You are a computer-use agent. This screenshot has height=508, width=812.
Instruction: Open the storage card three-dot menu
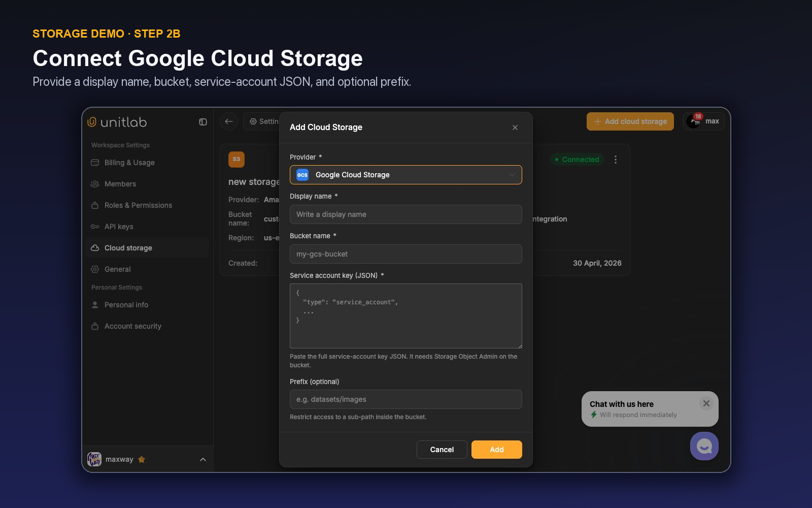(x=616, y=160)
